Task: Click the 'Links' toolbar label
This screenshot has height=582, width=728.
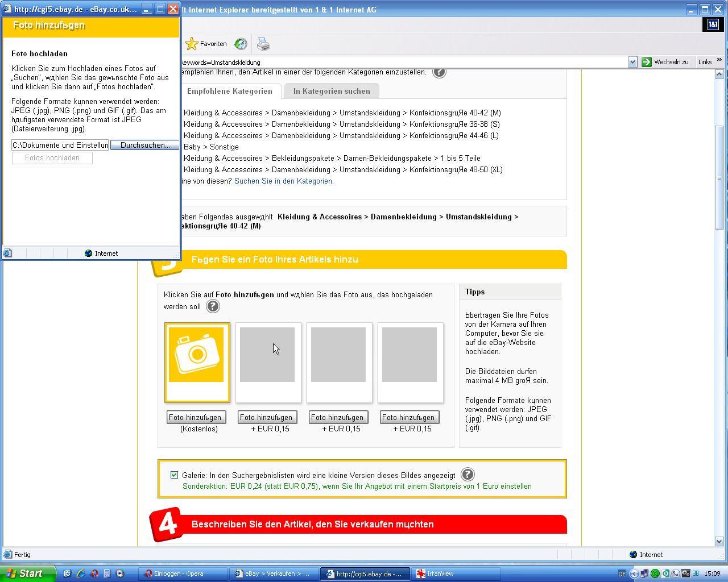Action: click(x=705, y=62)
